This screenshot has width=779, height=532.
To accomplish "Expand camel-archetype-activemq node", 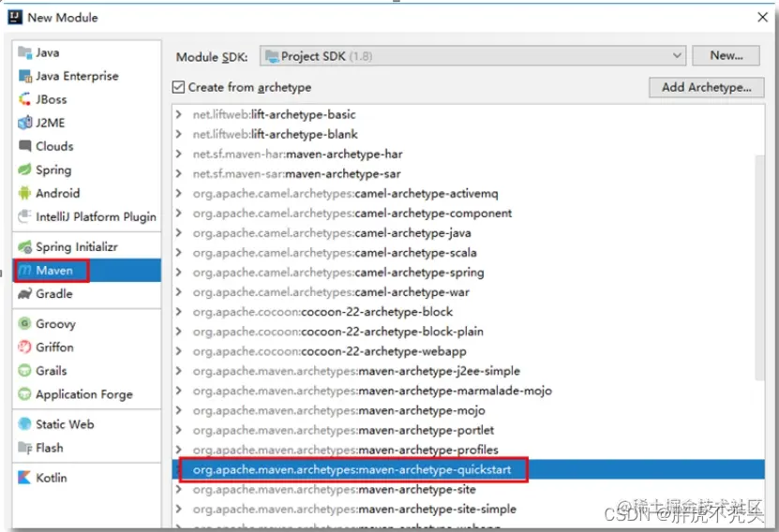I will click(179, 194).
